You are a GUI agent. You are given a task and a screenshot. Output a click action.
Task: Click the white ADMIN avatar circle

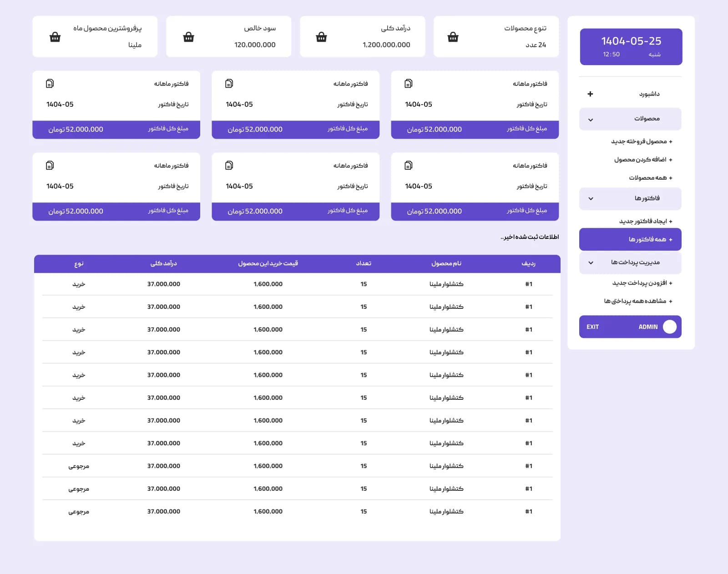(x=670, y=327)
